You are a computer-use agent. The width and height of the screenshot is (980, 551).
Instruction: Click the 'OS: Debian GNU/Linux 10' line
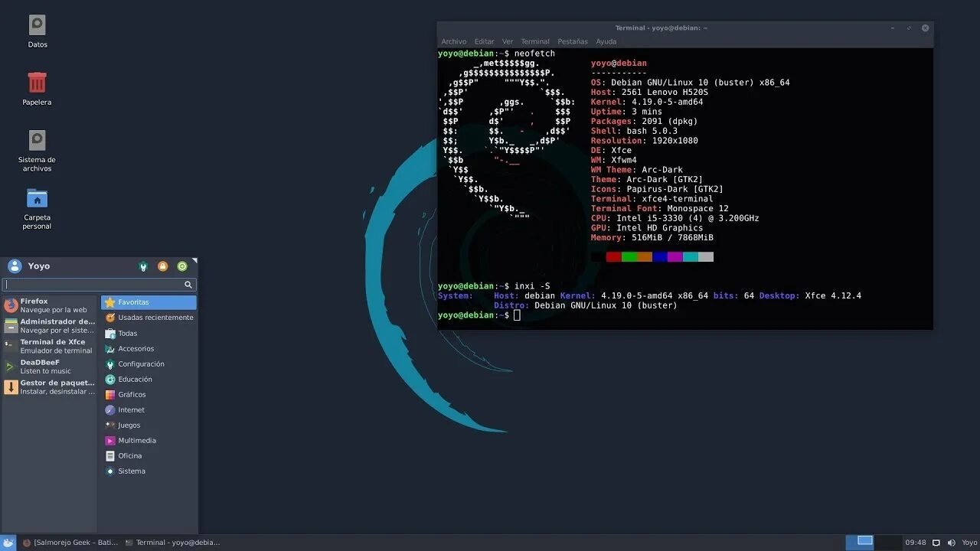[x=690, y=83]
